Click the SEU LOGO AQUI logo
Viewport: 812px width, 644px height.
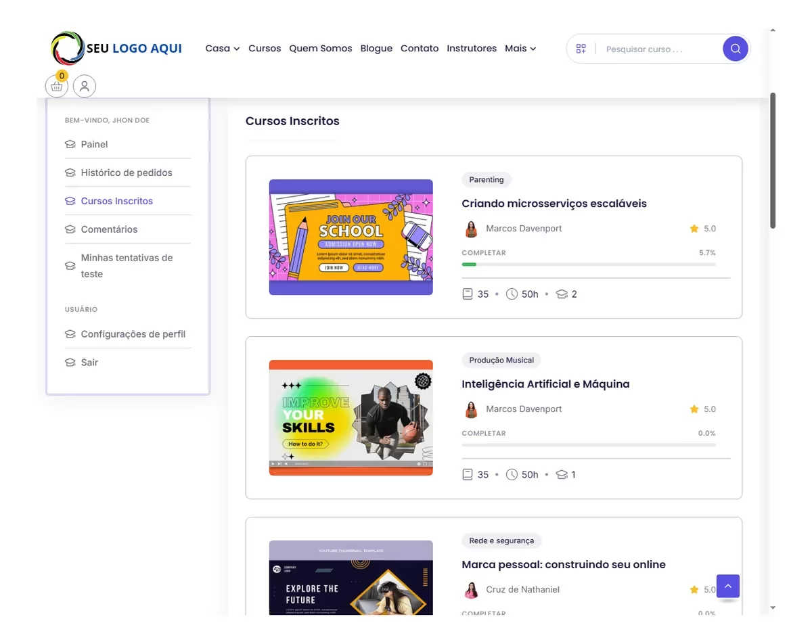coord(117,48)
